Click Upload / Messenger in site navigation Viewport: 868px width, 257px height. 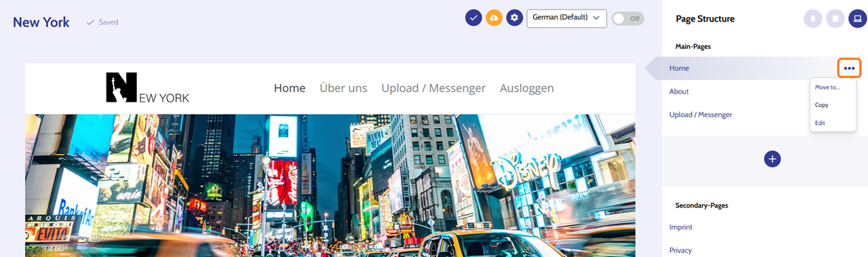tap(433, 88)
